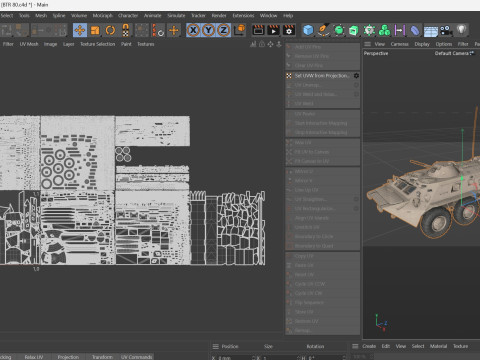Click the Copy UV command
480x360 pixels.
(x=304, y=256)
